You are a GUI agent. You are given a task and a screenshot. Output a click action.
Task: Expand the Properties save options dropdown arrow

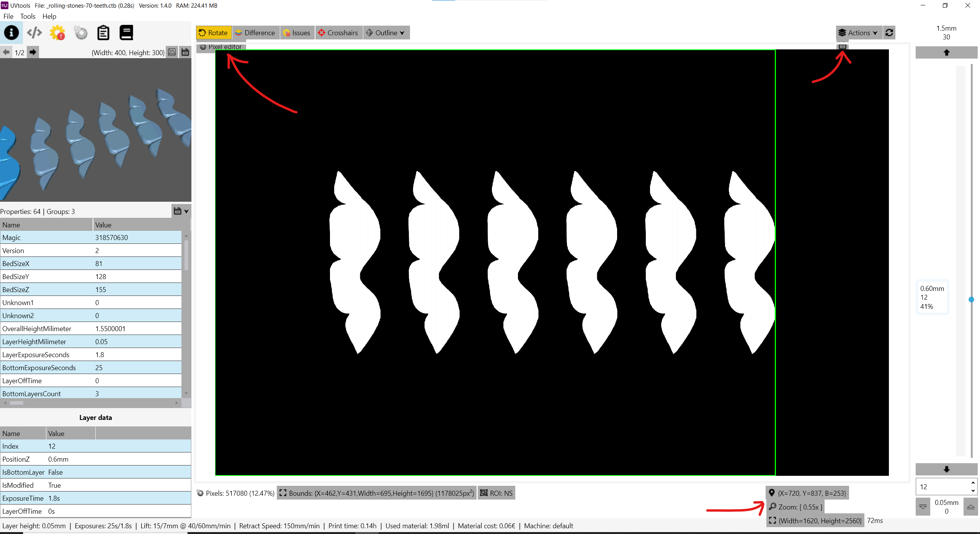(x=186, y=211)
